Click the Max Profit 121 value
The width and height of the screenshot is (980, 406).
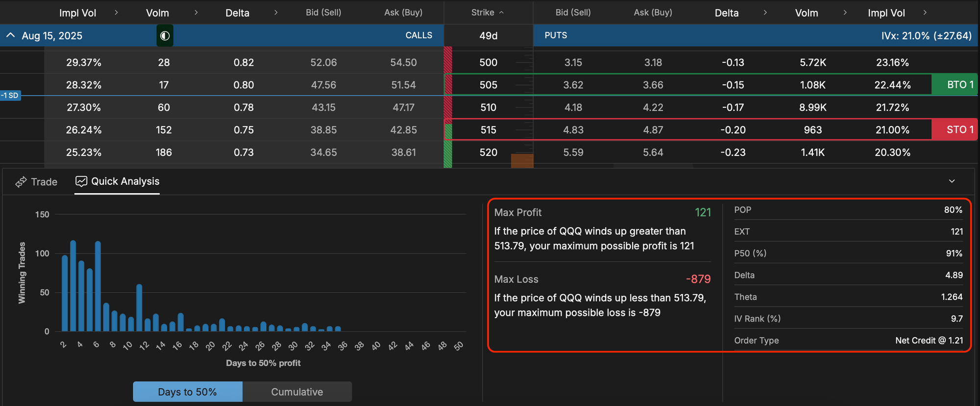coord(703,212)
